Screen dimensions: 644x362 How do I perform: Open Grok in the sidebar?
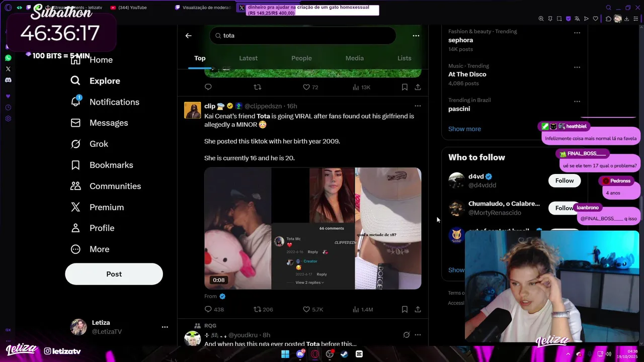coord(89,144)
